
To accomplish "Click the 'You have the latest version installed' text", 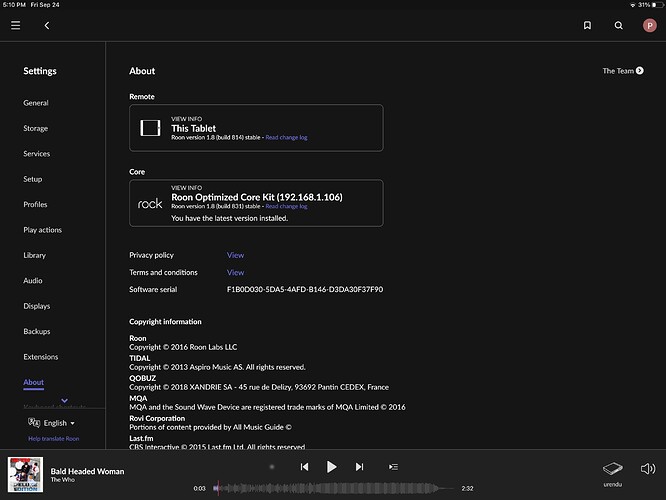I will point(229,218).
